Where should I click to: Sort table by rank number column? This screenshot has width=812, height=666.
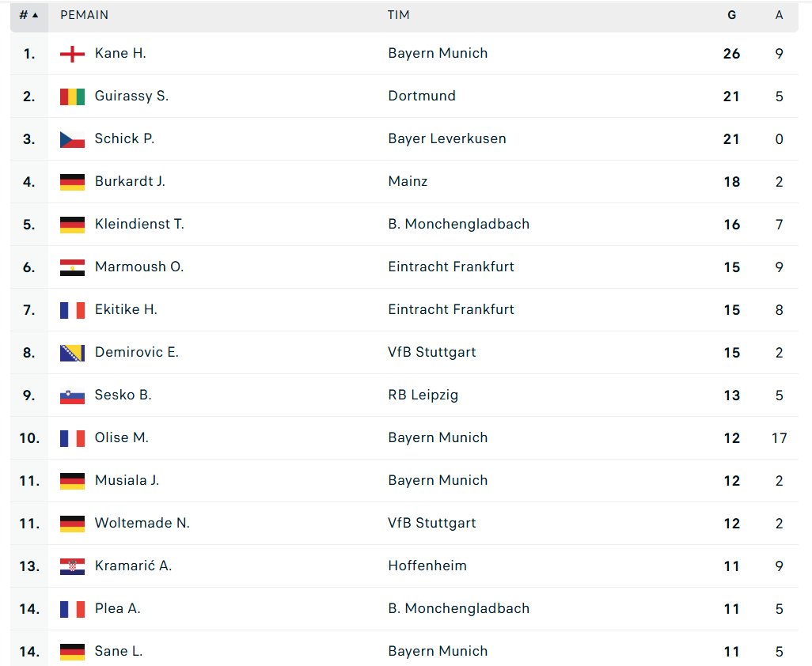[x=29, y=15]
